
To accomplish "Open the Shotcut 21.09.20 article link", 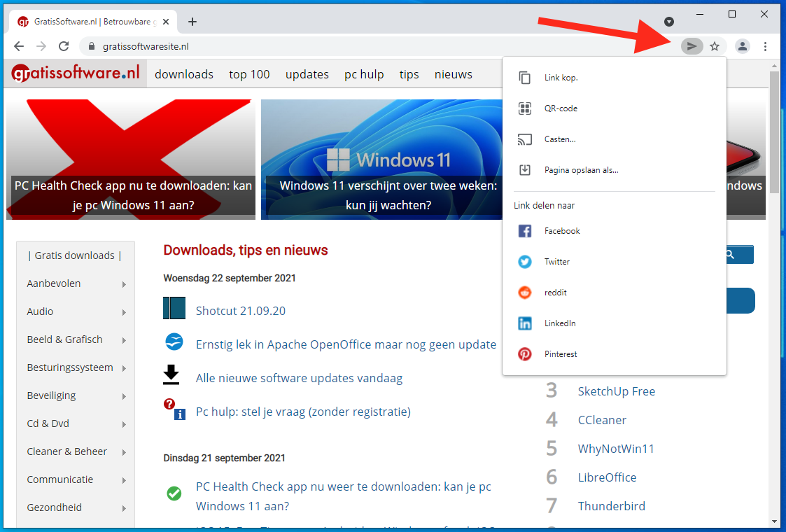I will [x=241, y=311].
